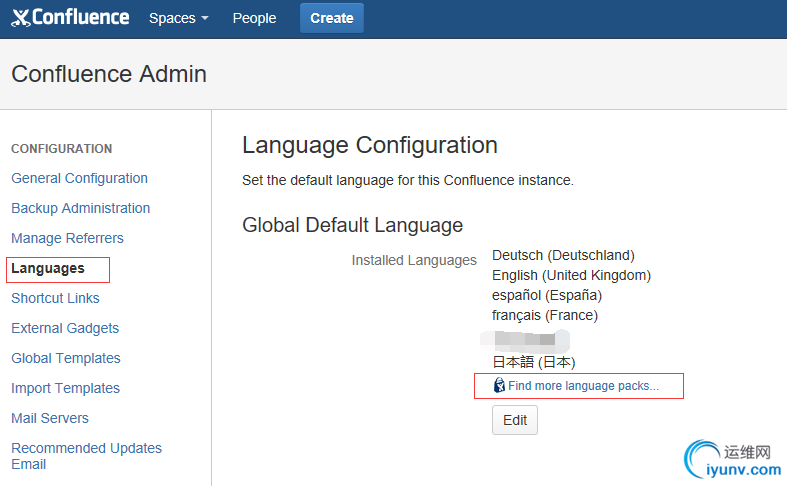Open the Import Templates page
The height and width of the screenshot is (486, 787).
click(x=65, y=388)
